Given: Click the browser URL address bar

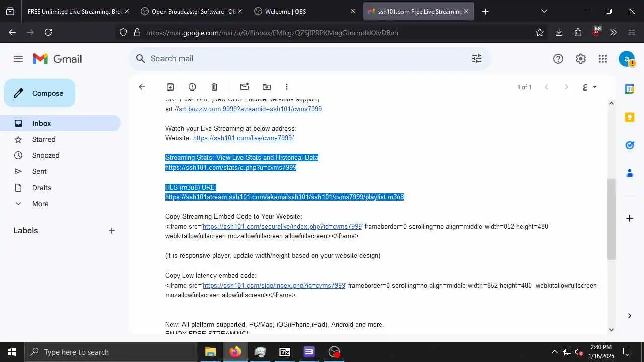Looking at the screenshot, I should click(x=332, y=32).
